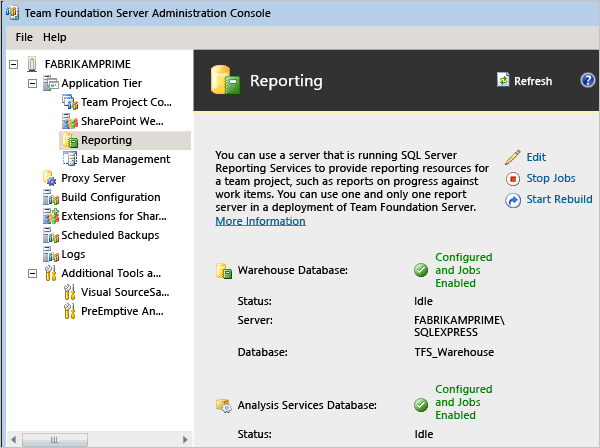
Task: Open the help question mark icon
Action: click(588, 80)
